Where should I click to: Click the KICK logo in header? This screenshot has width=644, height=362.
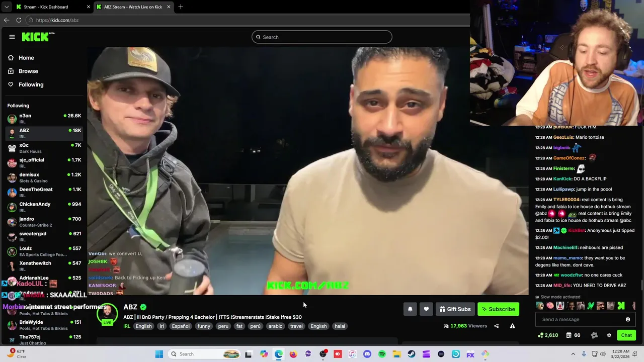[x=38, y=37]
